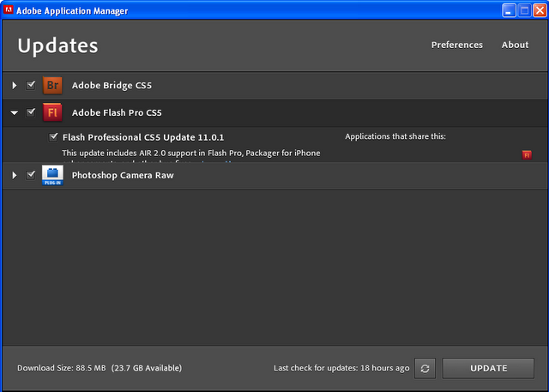Click Flash Professional CS5 Update 11.0.1 text

coord(143,137)
